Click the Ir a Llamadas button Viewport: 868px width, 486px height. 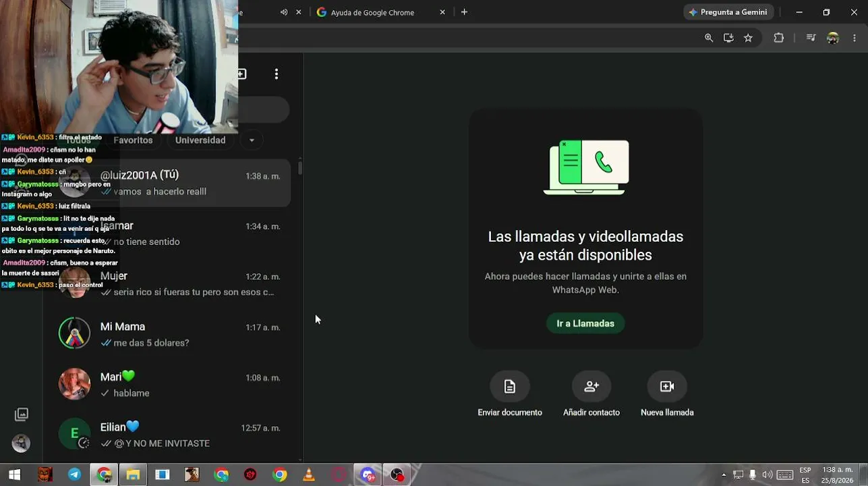tap(585, 323)
